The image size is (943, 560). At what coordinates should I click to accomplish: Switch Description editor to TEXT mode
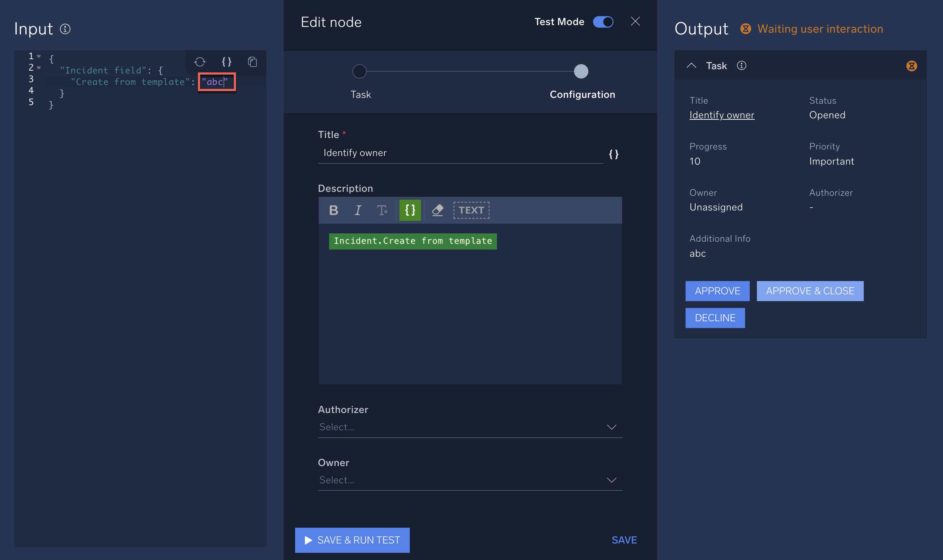pyautogui.click(x=471, y=210)
